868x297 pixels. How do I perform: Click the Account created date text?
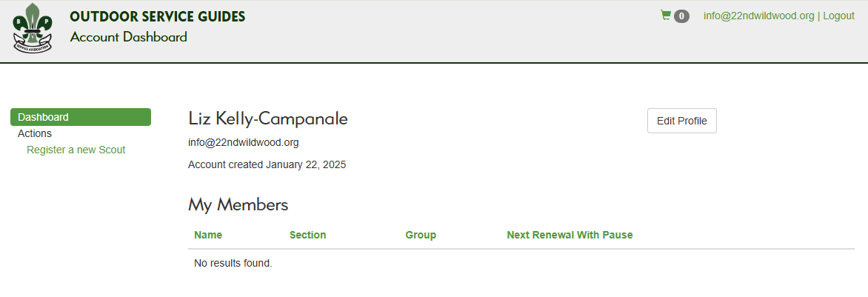267,164
